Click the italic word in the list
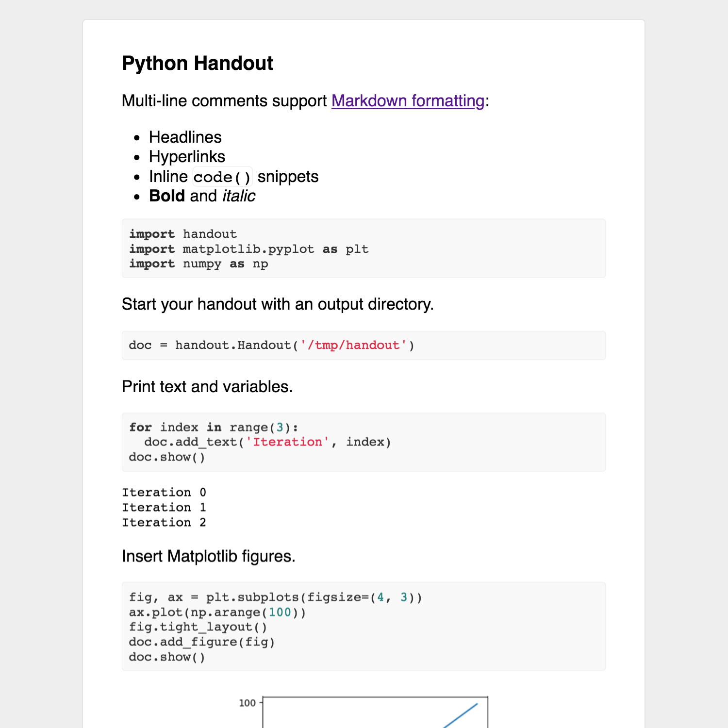This screenshot has width=728, height=728. click(x=239, y=196)
